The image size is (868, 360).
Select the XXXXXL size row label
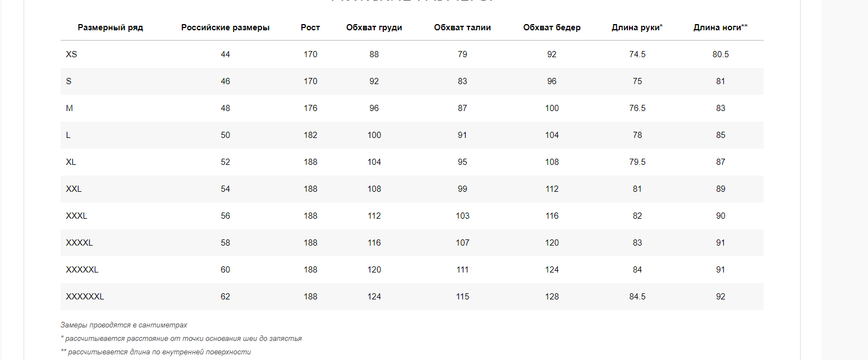pos(82,270)
